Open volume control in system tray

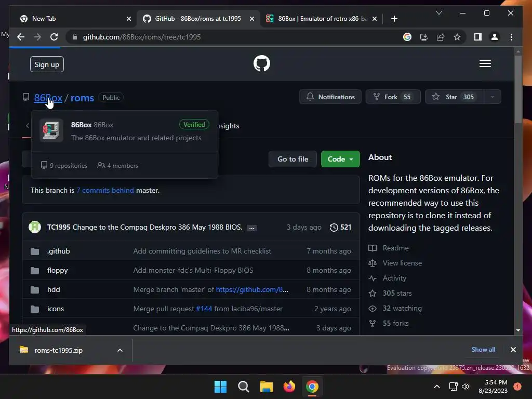pos(465,387)
